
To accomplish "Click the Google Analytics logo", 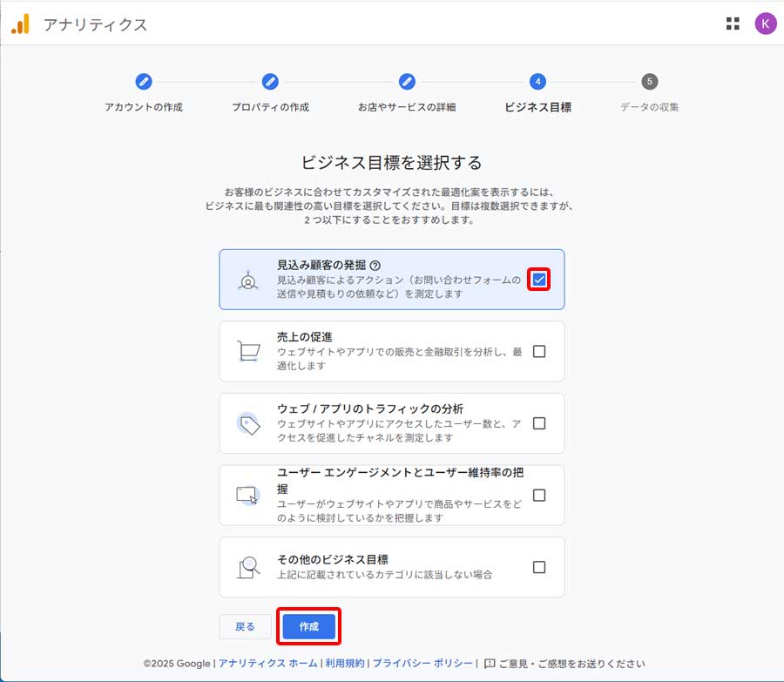I will click(x=22, y=24).
